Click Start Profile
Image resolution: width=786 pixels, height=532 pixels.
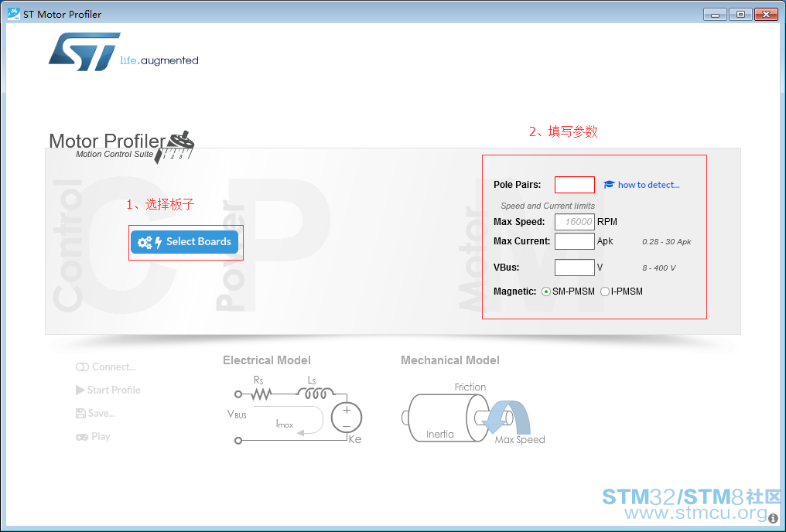[108, 390]
